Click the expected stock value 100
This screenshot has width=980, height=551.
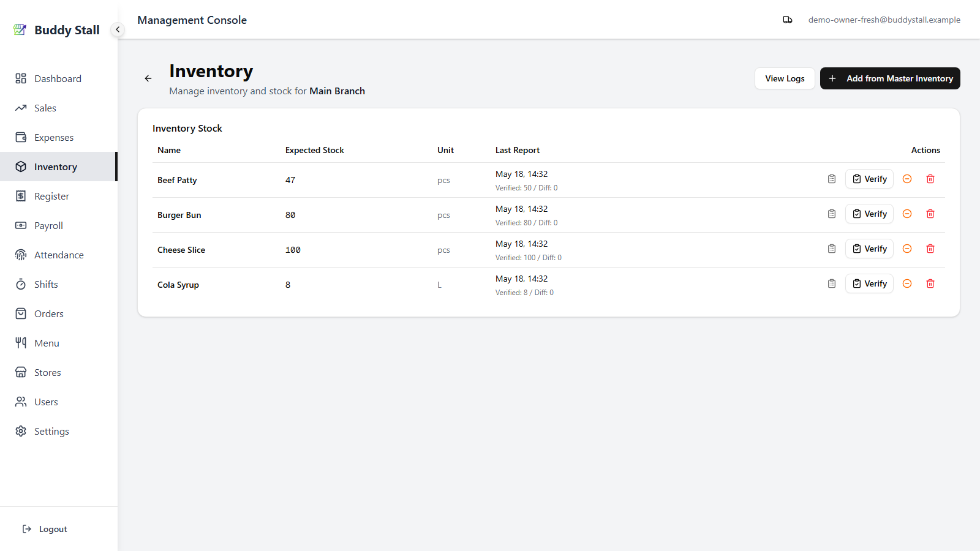[293, 250]
